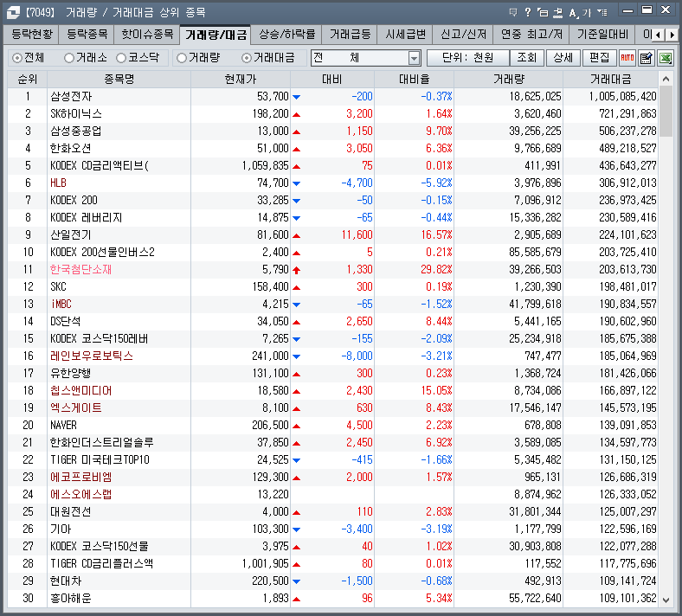Select 한화오션 stock name
The image size is (682, 616).
70,149
